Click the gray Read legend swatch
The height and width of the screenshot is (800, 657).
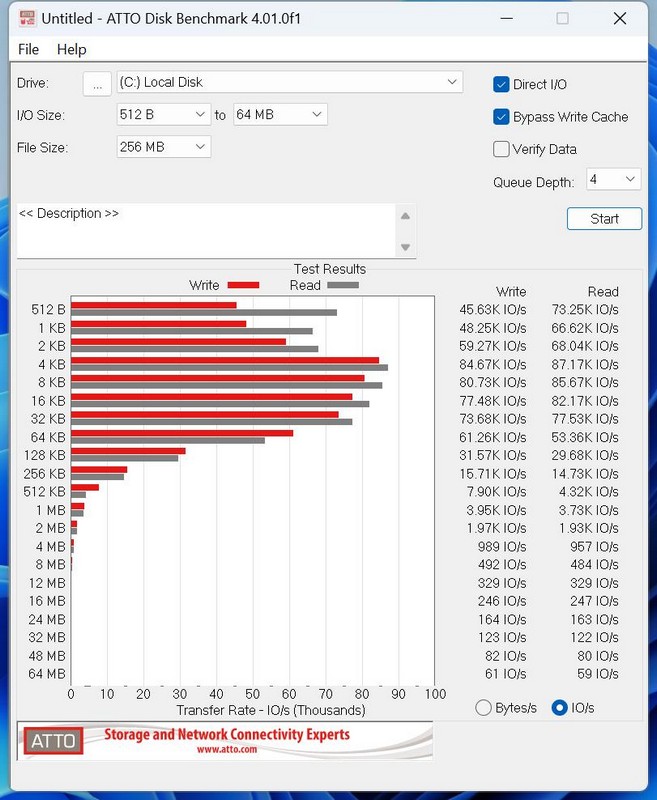[343, 286]
